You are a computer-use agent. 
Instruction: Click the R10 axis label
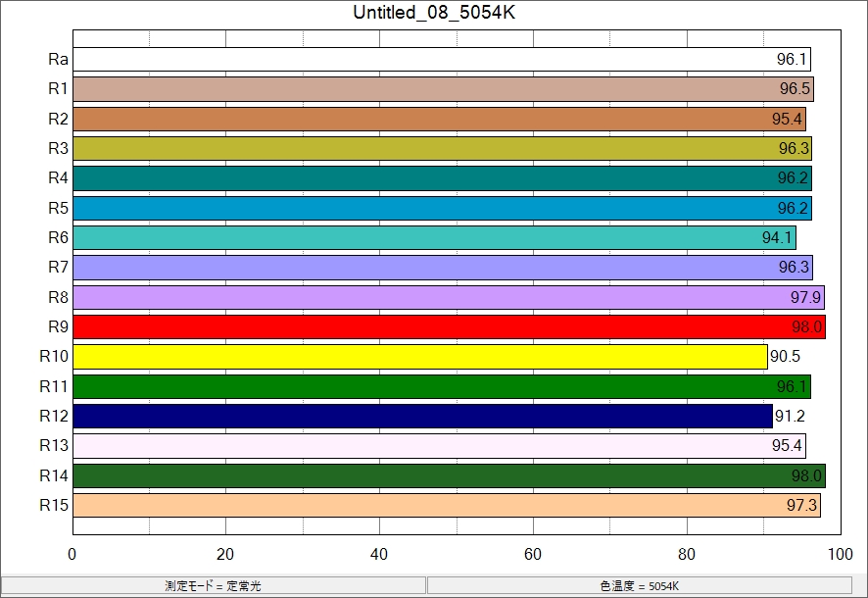coord(54,356)
